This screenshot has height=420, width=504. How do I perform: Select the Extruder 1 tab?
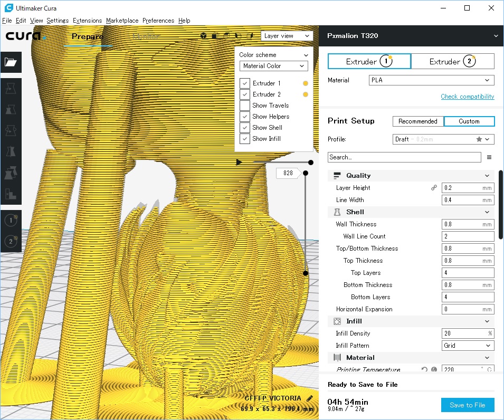(369, 61)
